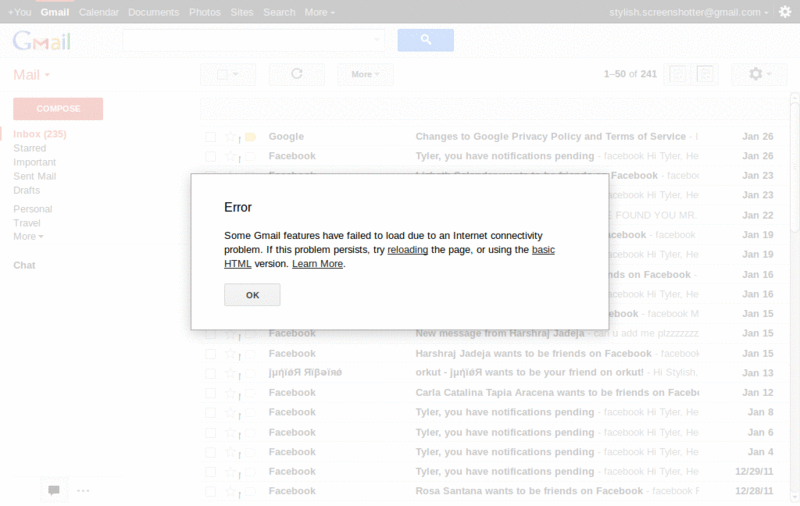Viewport: 800px width, 506px height.
Task: Check the Google privacy policy email checkbox
Action: coord(210,137)
